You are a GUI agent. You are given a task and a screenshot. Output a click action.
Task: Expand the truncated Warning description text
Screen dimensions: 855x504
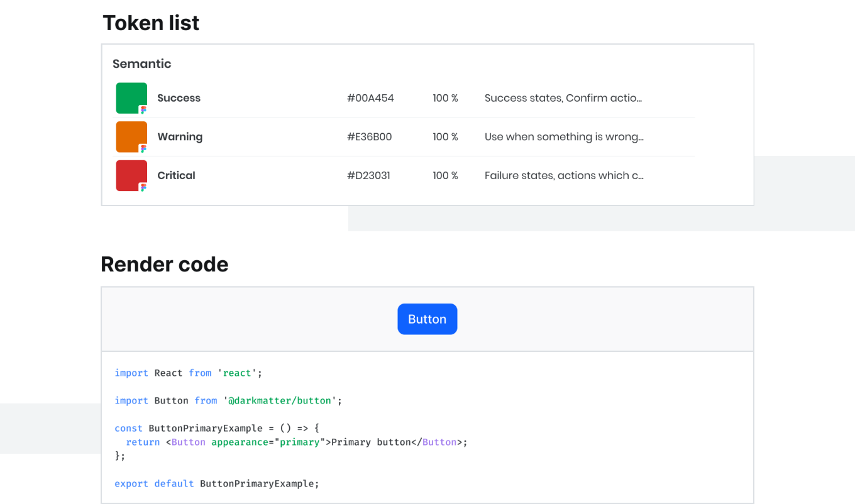564,136
